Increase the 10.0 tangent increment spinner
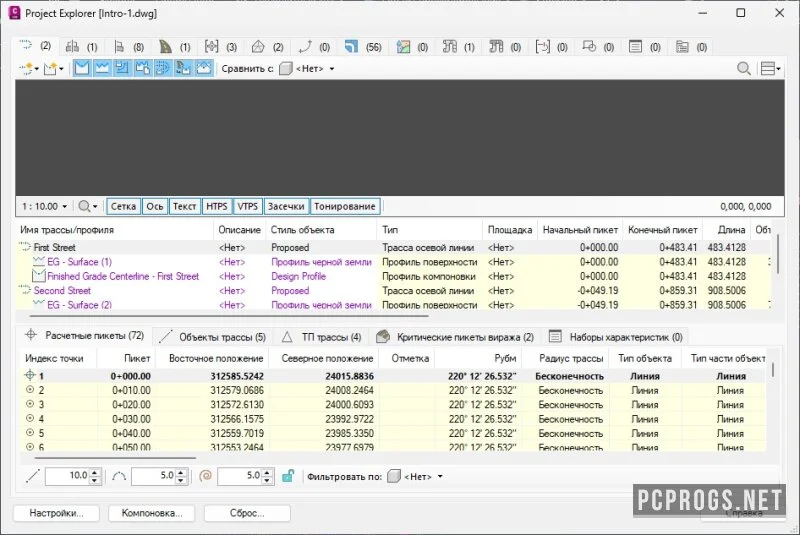 coord(95,472)
